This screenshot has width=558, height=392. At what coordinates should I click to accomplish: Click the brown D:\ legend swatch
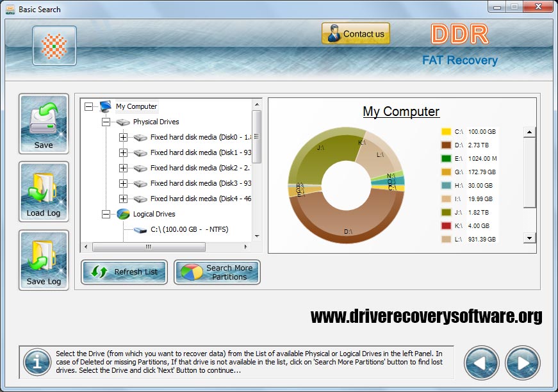click(x=447, y=145)
